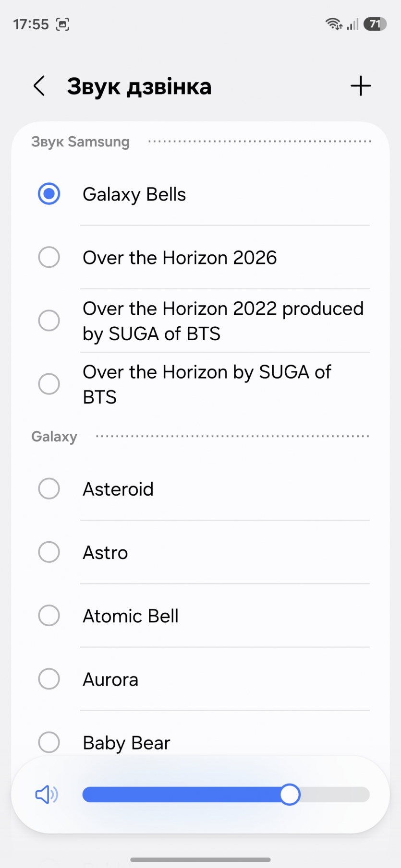
Task: Tap the Звук дзвінка page title
Action: coord(139,87)
